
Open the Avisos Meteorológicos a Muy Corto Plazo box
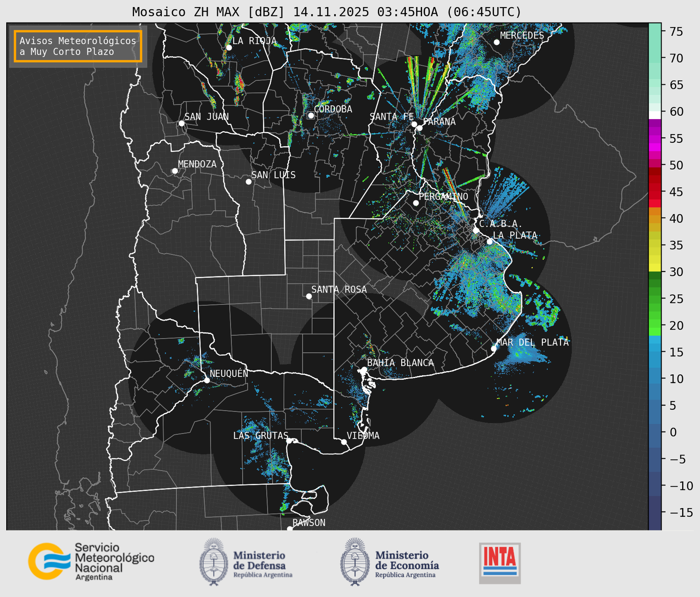click(x=78, y=46)
